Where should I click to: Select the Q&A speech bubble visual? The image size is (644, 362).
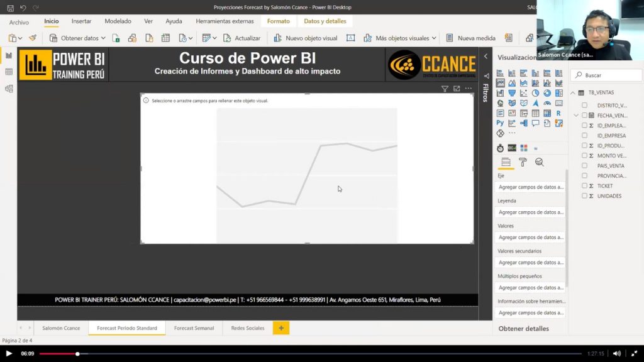536,123
